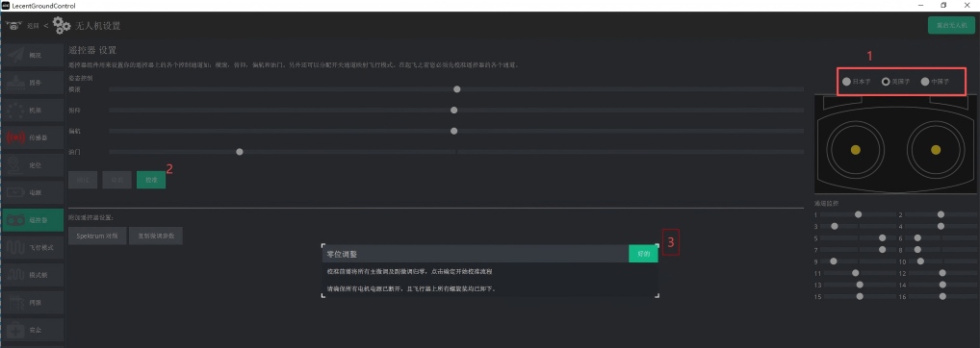The width and height of the screenshot is (980, 348).
Task: Click the green reboot vehicle button top right
Action: (x=951, y=26)
